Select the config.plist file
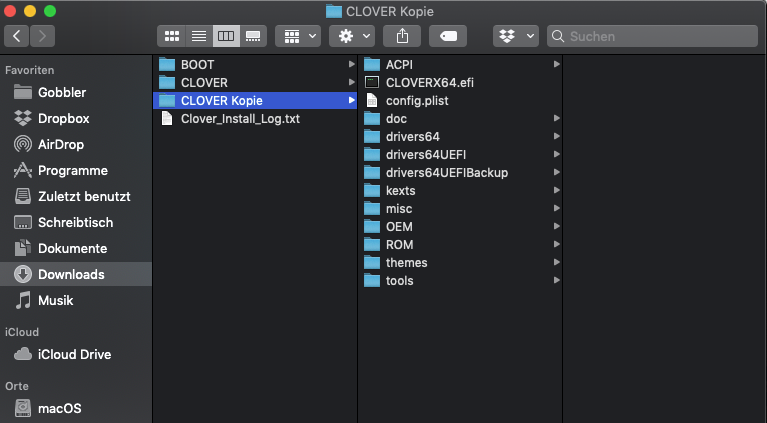This screenshot has width=767, height=423. [460, 101]
